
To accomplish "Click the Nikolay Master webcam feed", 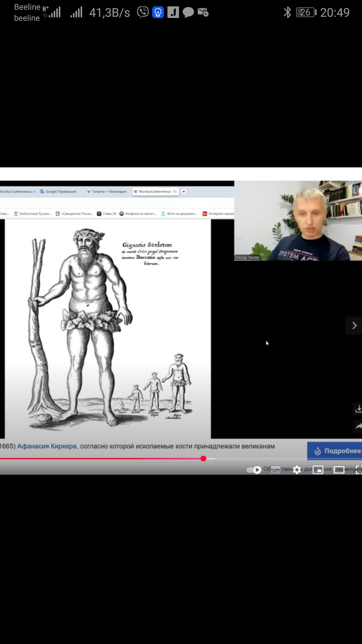I will coord(298,221).
